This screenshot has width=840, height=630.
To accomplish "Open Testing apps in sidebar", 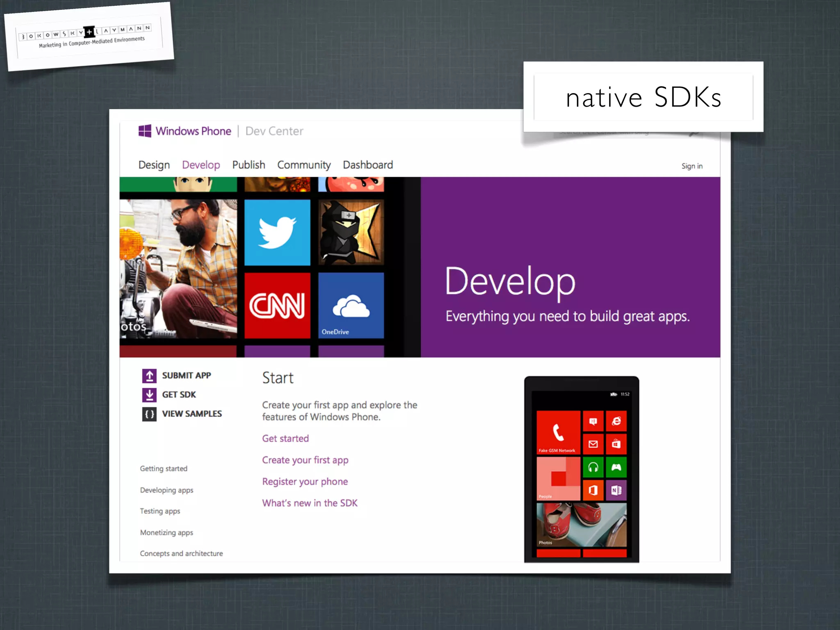I will [x=160, y=511].
